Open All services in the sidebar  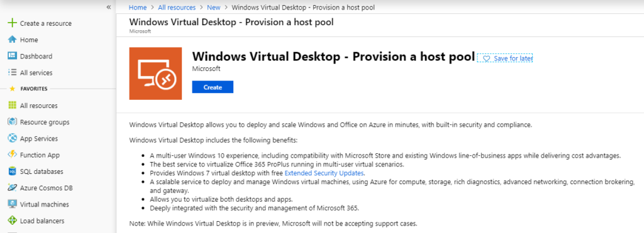click(36, 73)
